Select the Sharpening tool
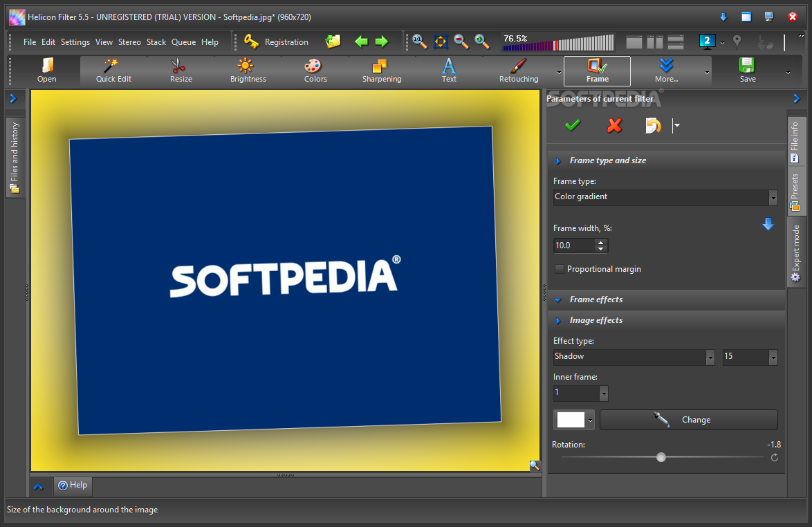812x527 pixels. tap(381, 71)
